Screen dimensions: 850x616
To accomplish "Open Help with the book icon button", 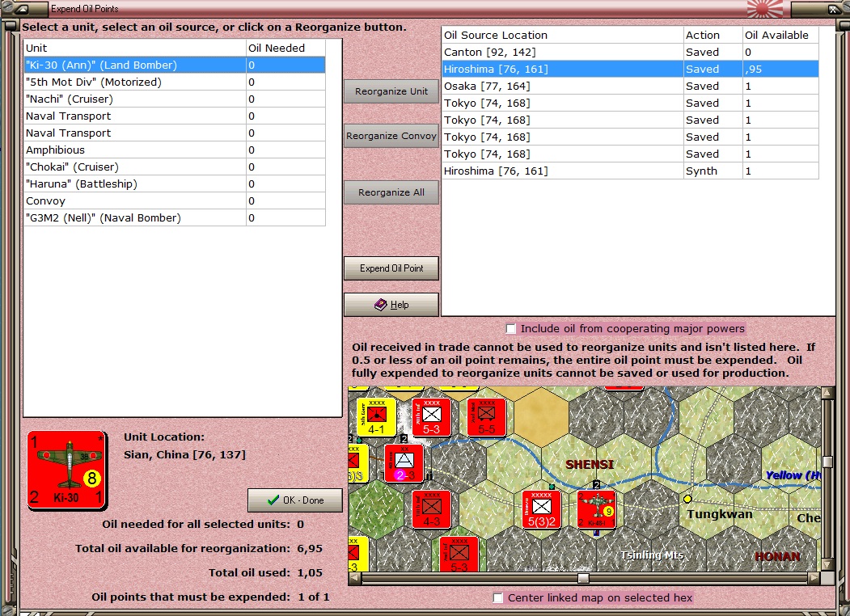I will coord(391,305).
